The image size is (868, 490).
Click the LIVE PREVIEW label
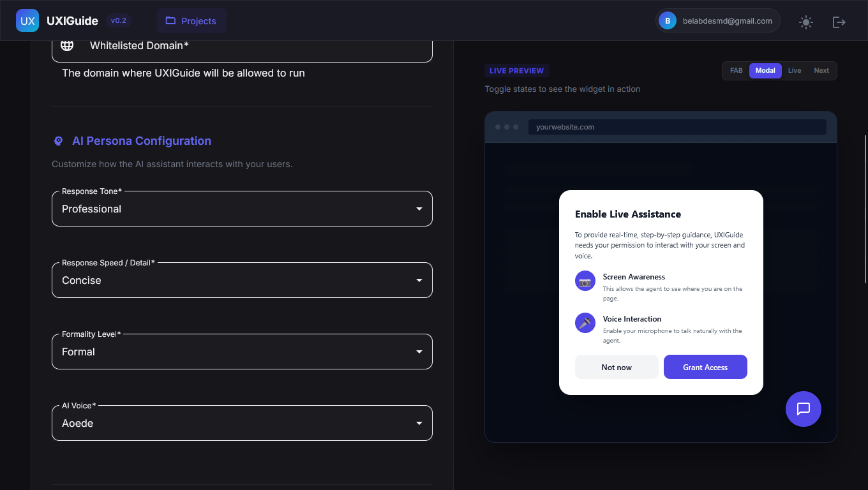pyautogui.click(x=516, y=71)
